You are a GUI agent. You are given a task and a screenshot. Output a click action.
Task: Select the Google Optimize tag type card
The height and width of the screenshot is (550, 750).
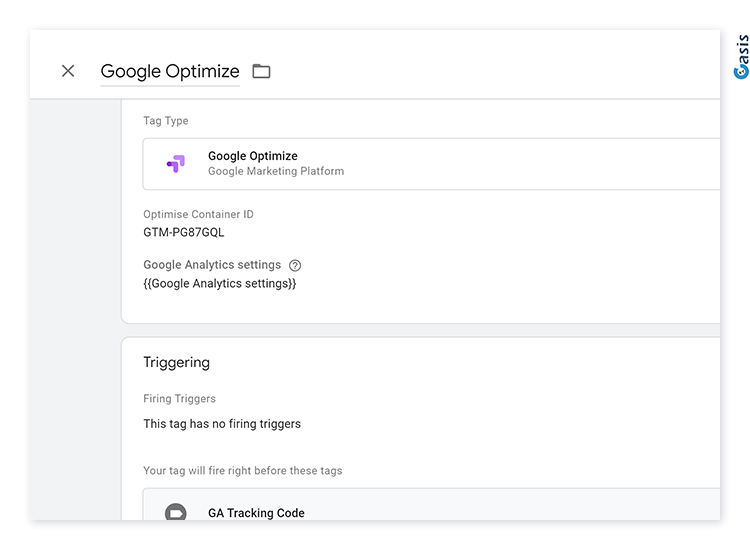point(431,164)
